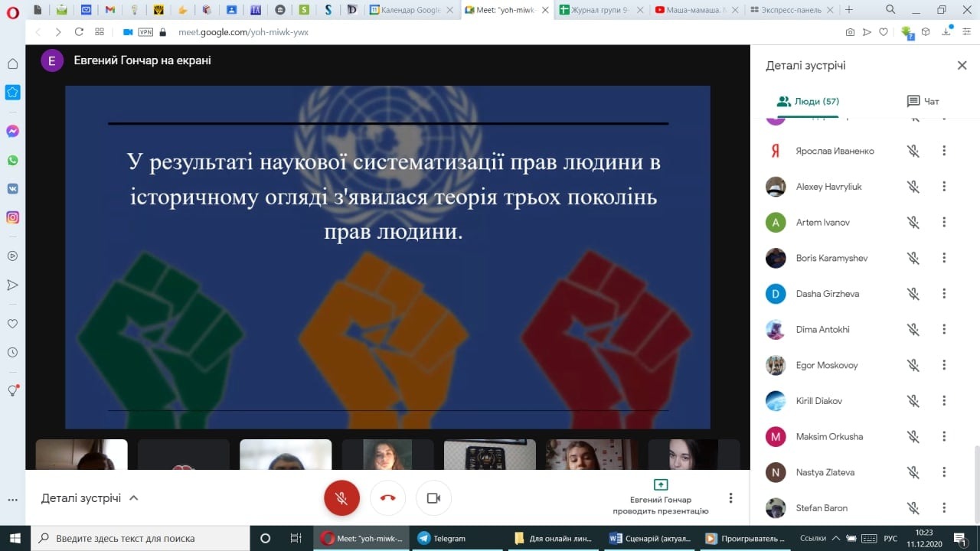Switch to the 'Чат' tab

(923, 101)
